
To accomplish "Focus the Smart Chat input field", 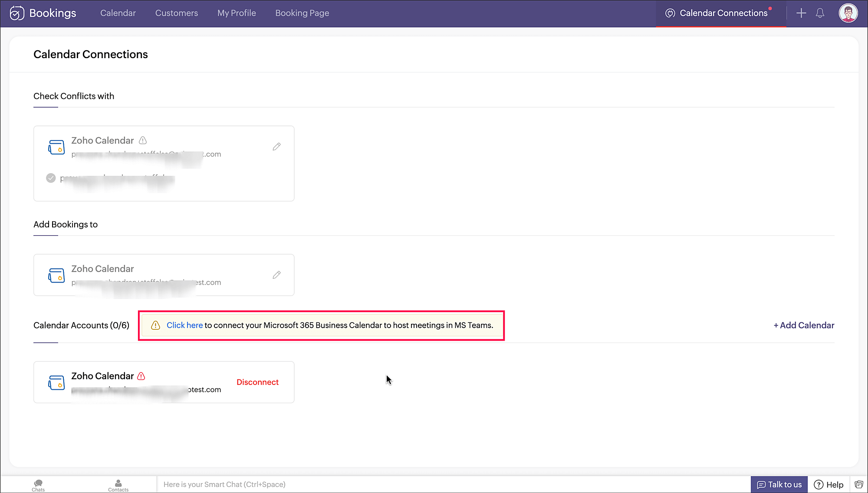I will tap(454, 484).
